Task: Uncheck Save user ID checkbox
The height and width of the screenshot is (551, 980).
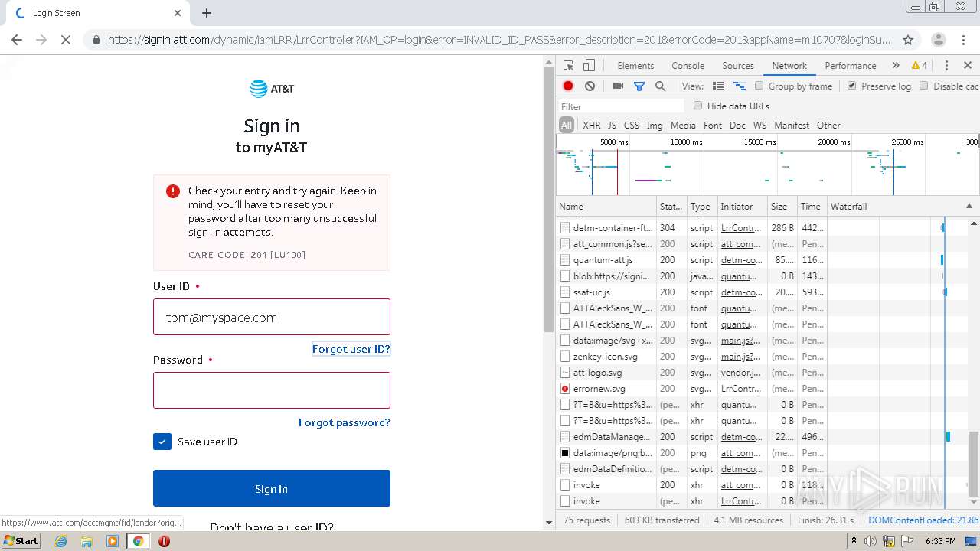Action: [x=162, y=442]
